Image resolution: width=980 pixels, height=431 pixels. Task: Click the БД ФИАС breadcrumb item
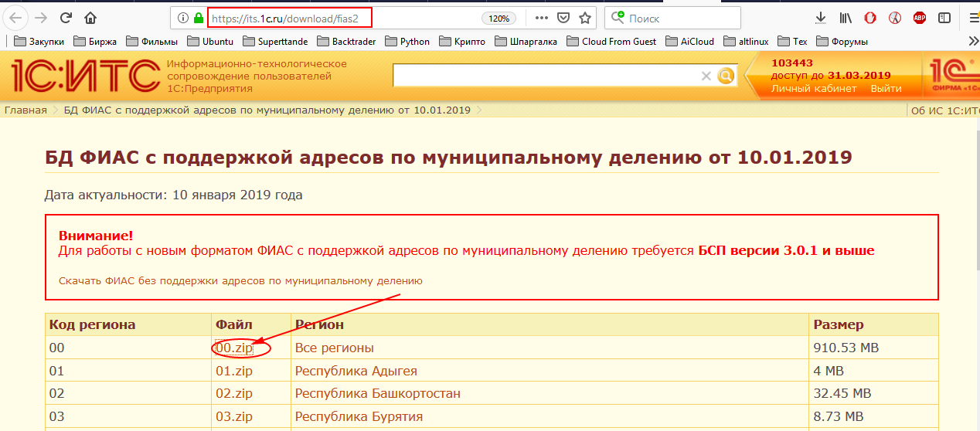point(267,110)
